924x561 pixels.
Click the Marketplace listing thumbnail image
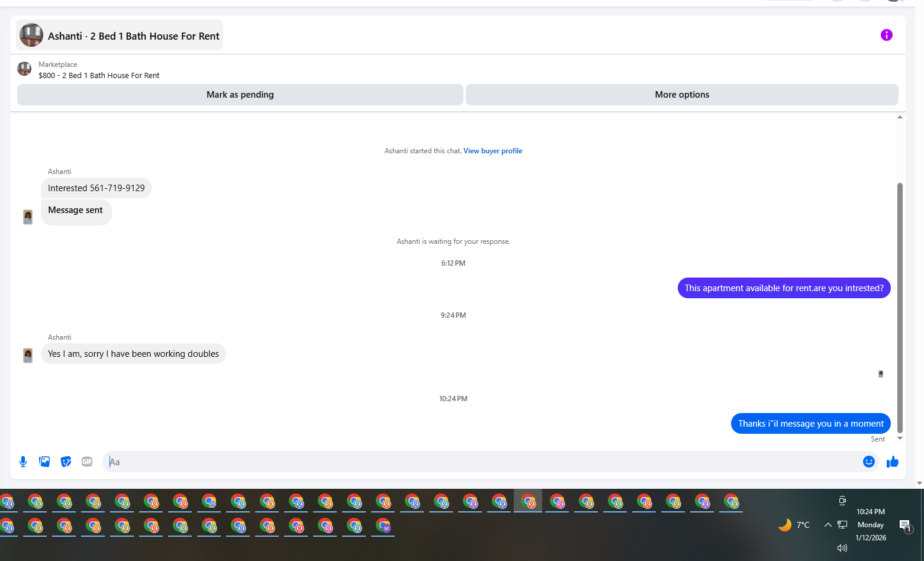tap(24, 69)
